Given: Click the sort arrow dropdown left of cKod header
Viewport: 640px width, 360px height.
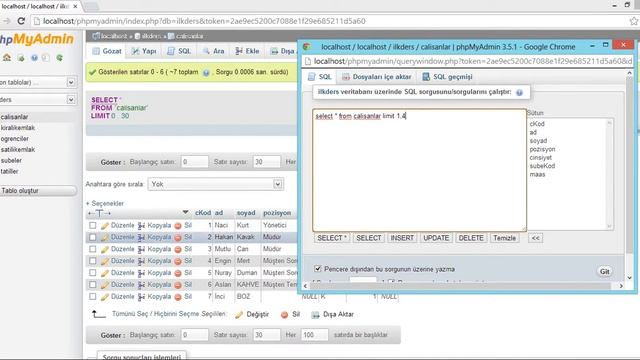Looking at the screenshot, I should click(185, 213).
